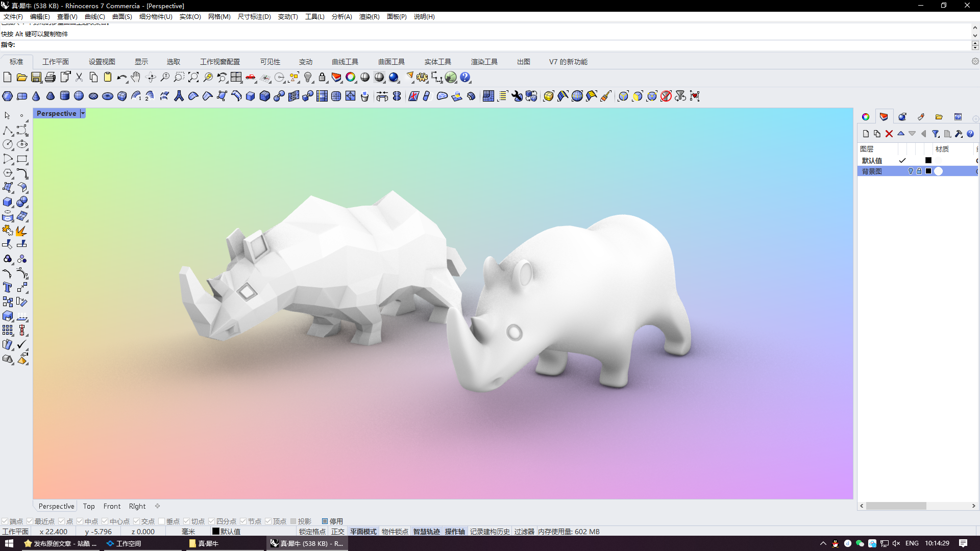This screenshot has height=551, width=980.
Task: Open the 曲面(S) menu
Action: (122, 16)
